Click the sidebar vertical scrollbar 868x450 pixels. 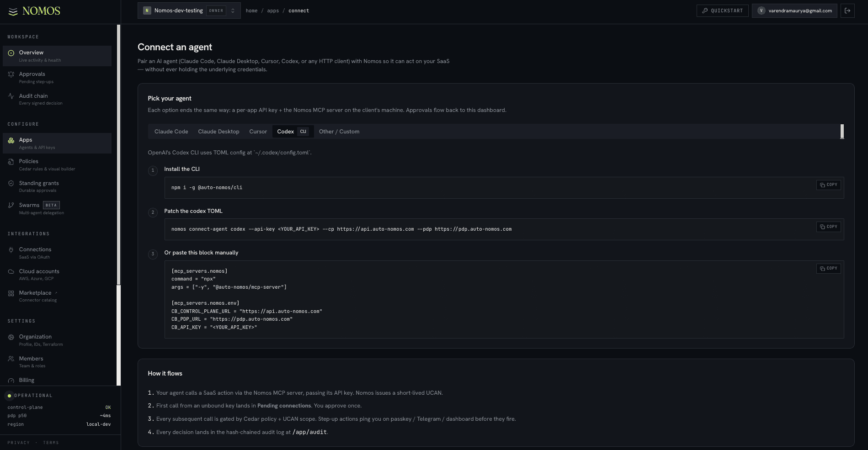[x=119, y=155]
